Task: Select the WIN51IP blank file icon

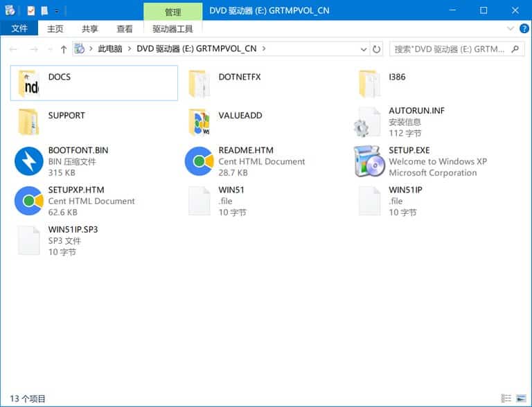Action: 369,201
